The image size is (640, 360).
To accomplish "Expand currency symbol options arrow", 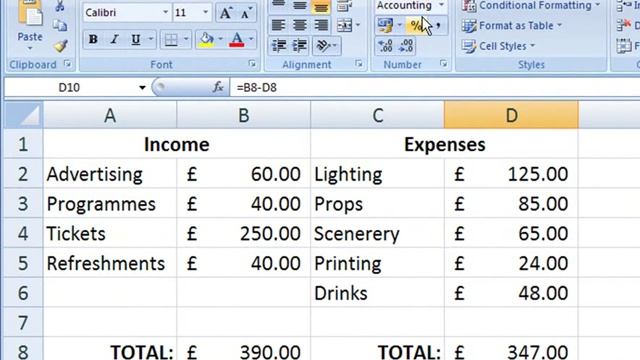I will pyautogui.click(x=399, y=25).
